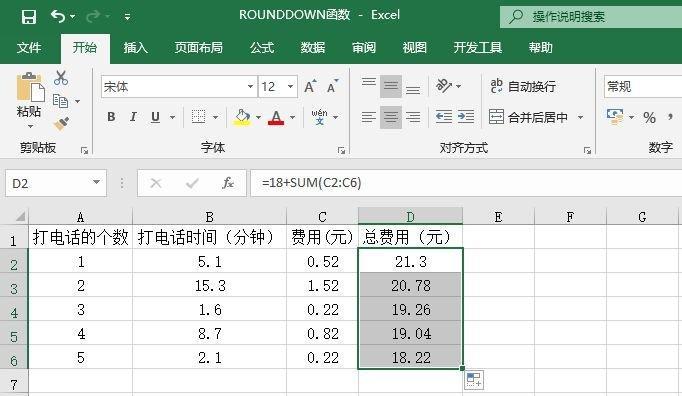Open 剪贴板 dialog launcher

[84, 151]
